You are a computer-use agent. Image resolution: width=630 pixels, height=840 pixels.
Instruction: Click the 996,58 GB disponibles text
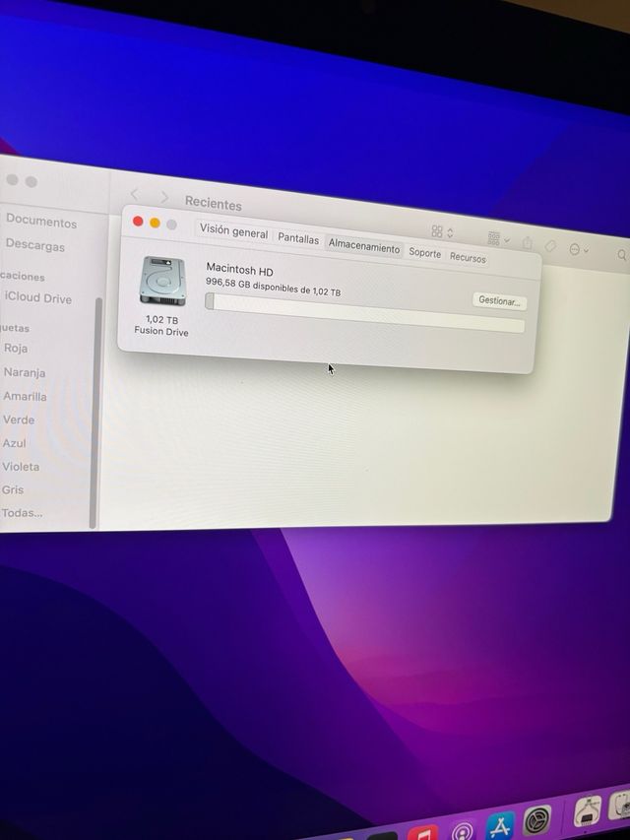click(x=274, y=287)
